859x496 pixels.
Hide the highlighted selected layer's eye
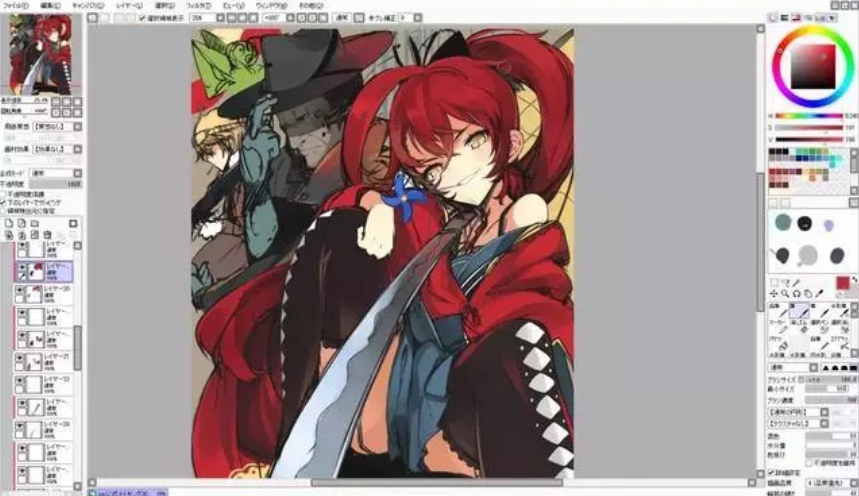tap(22, 268)
